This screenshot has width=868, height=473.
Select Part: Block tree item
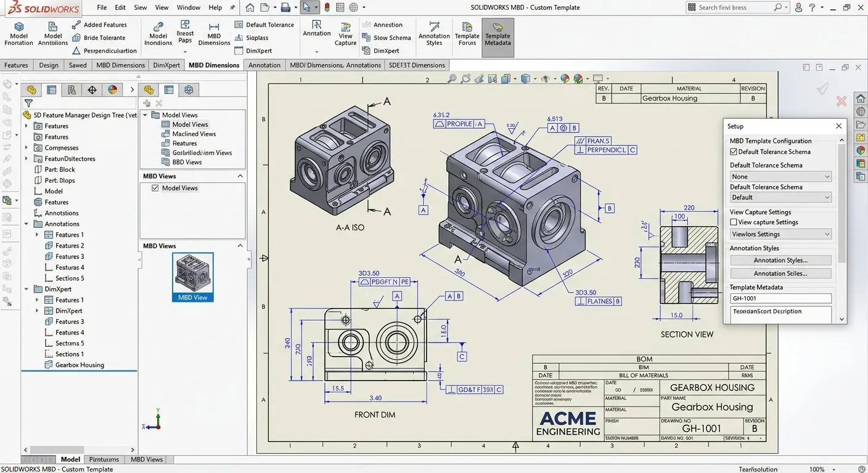pos(54,169)
